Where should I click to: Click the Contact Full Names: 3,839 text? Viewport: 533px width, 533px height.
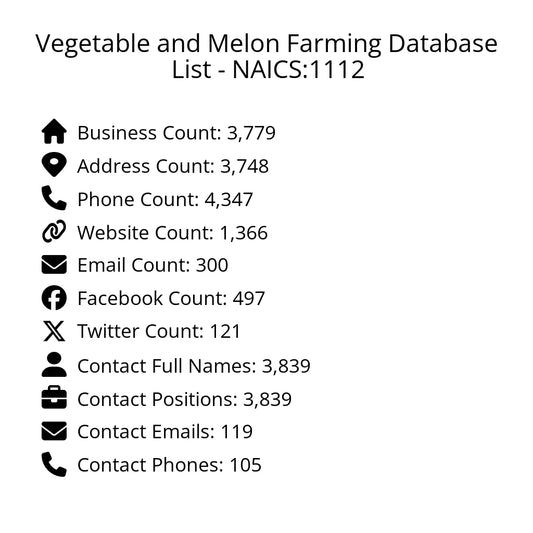[x=194, y=366]
